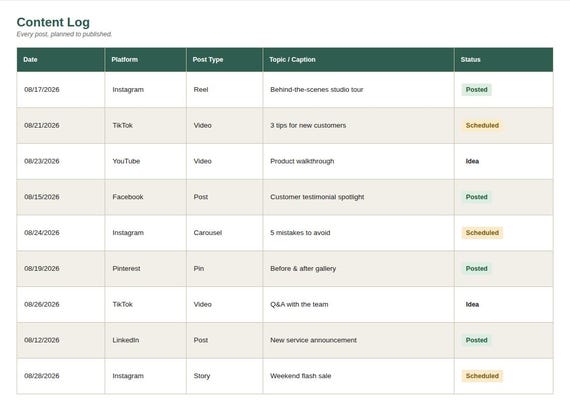Click Idea status in the Q&A row
The height and width of the screenshot is (415, 570).
[x=472, y=305]
